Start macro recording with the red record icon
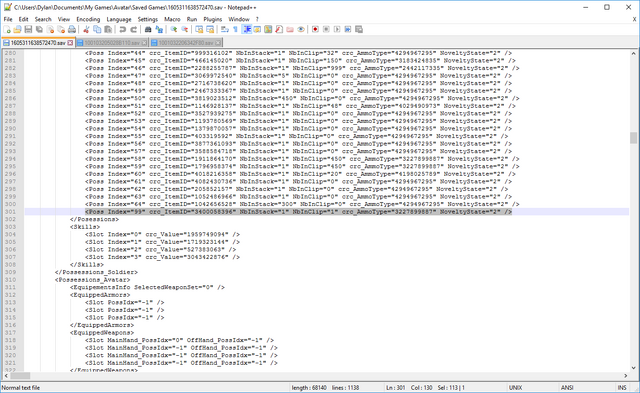This screenshot has height=393, width=640. point(315,29)
